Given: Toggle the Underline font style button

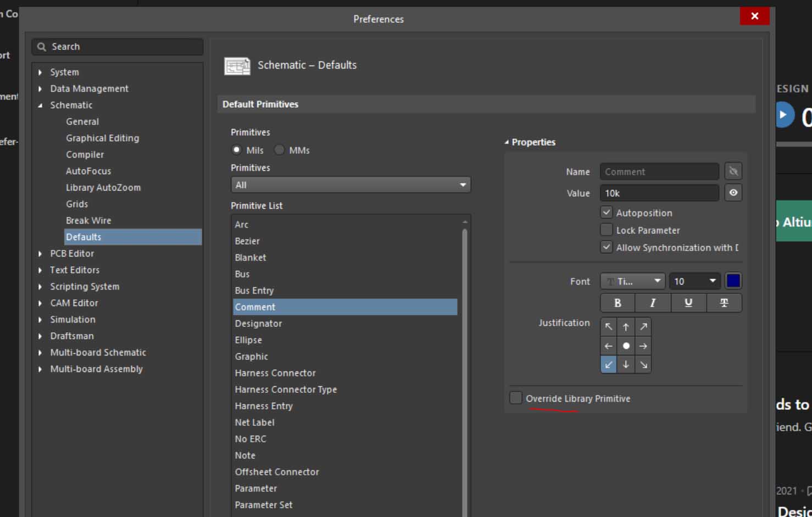Looking at the screenshot, I should pyautogui.click(x=688, y=303).
